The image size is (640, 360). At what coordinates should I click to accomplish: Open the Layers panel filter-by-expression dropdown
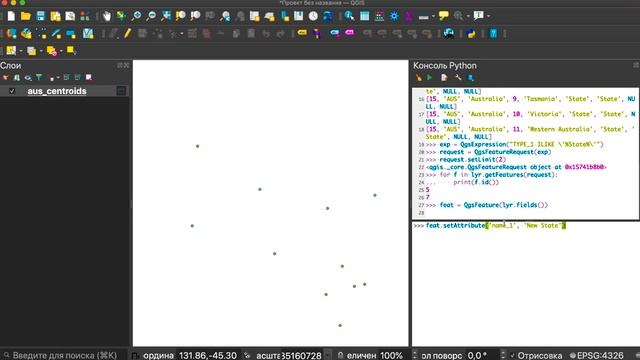(x=58, y=78)
